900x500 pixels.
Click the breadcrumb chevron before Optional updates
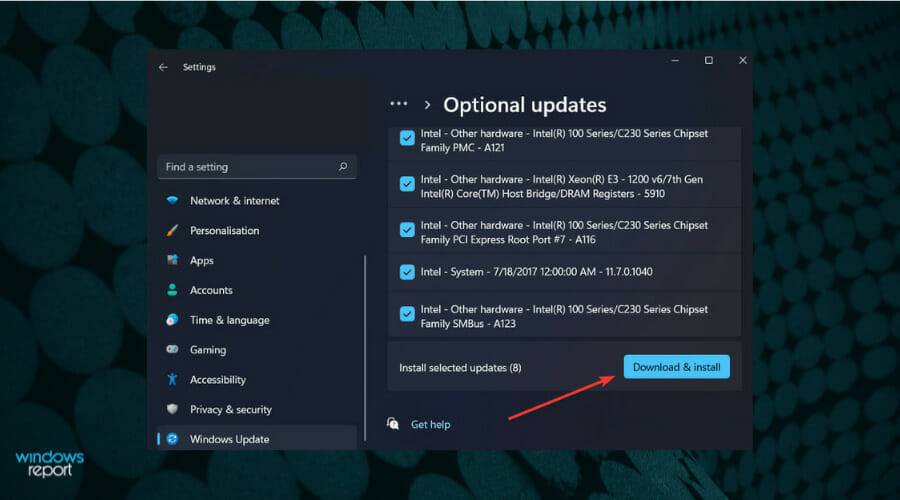tap(427, 105)
